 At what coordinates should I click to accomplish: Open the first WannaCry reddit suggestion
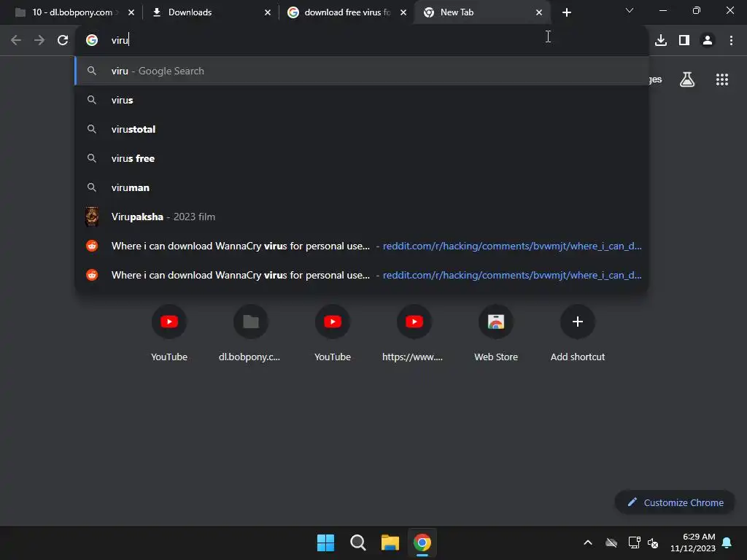[x=362, y=246]
